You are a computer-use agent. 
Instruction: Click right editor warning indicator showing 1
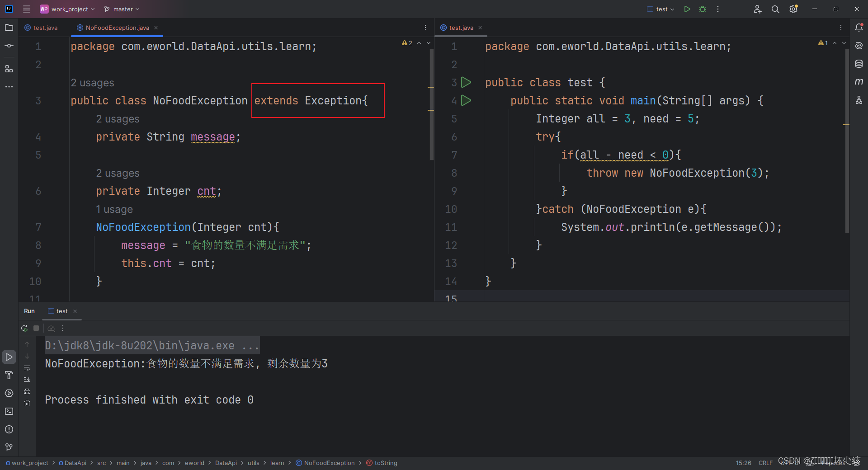[823, 43]
